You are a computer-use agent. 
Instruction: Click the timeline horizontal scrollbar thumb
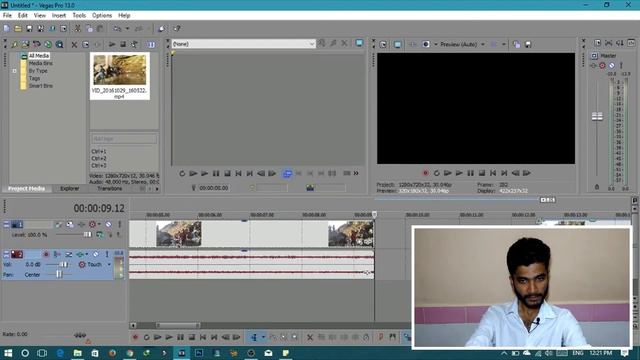click(x=178, y=325)
